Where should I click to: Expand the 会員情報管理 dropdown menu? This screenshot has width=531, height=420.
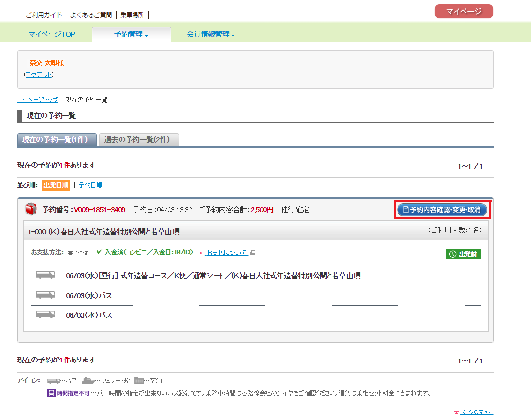[x=210, y=34]
